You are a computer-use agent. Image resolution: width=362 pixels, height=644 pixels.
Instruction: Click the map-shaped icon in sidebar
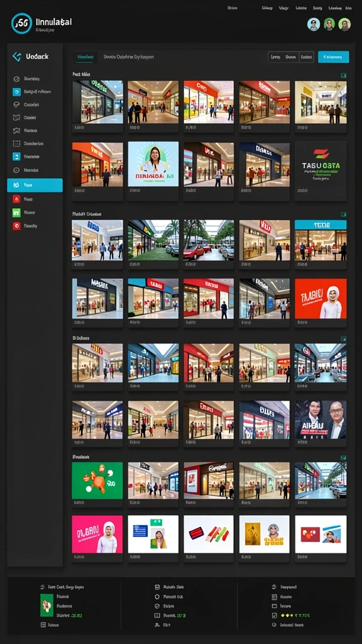(16, 131)
